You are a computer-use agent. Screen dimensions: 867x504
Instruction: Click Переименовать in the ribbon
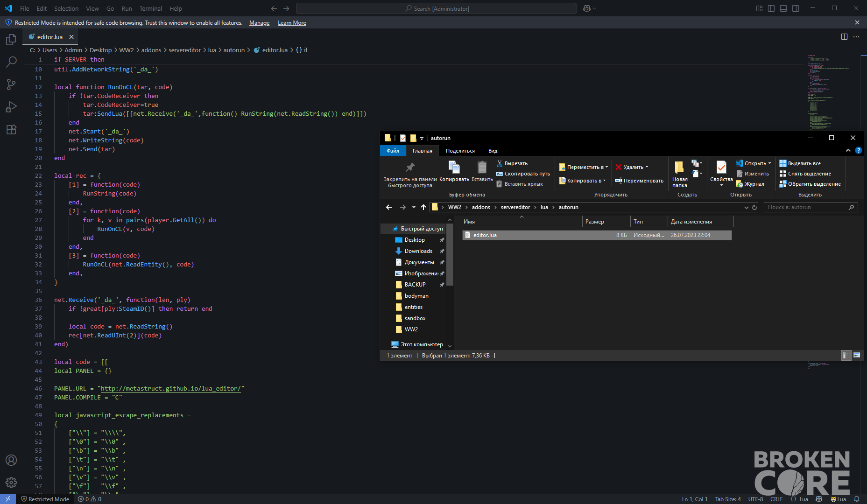(639, 181)
